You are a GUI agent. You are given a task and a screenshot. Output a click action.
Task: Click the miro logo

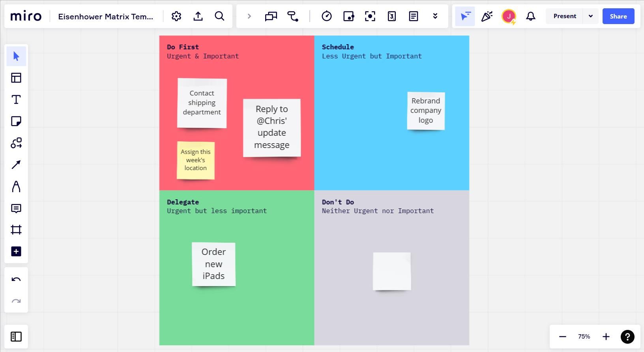[x=26, y=16]
